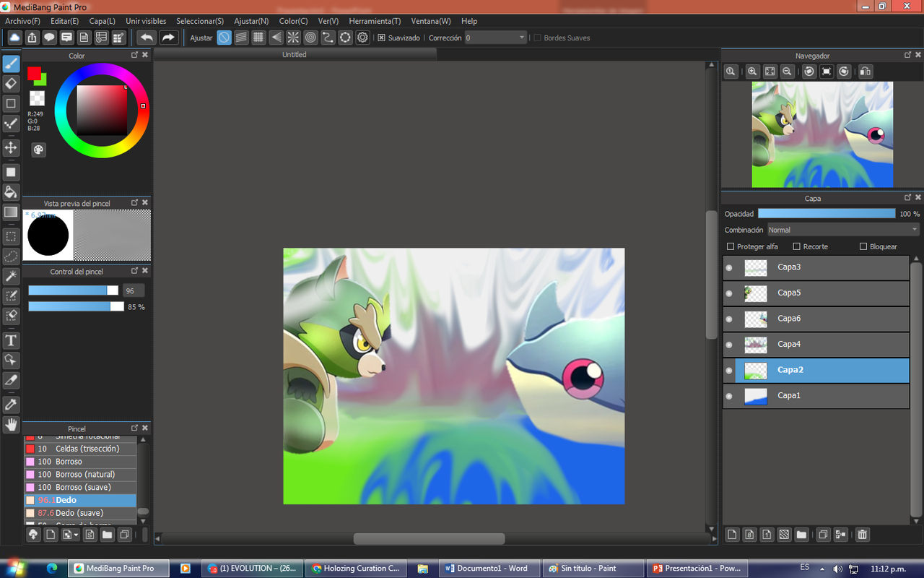
Task: Enable concentric circle snap guide
Action: (311, 38)
